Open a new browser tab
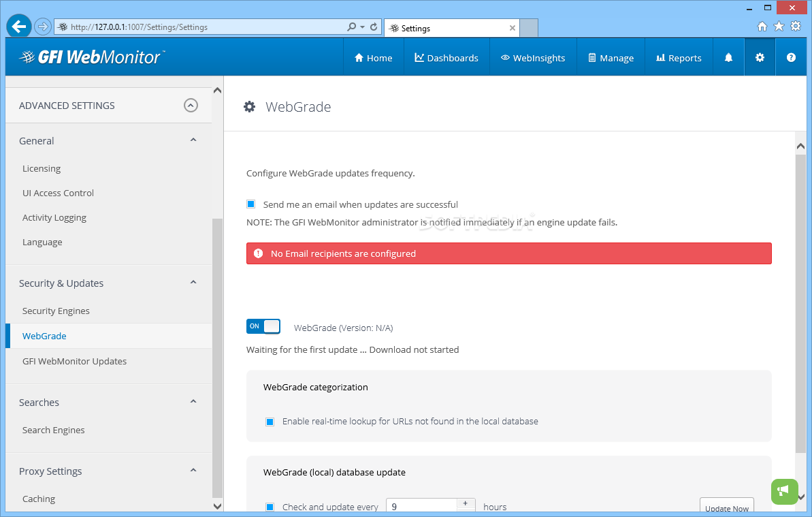The image size is (812, 517). (x=529, y=28)
